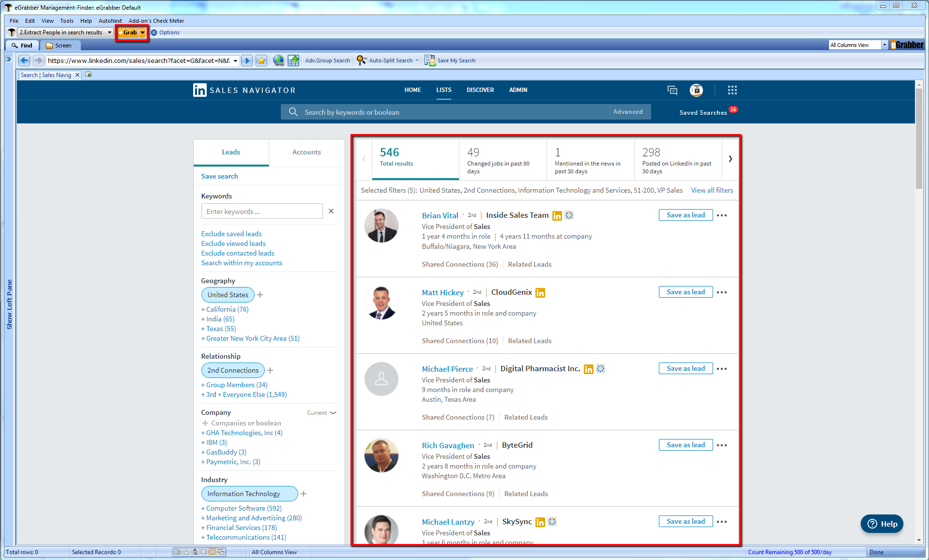Open the All Columns View dropdown
The height and width of the screenshot is (560, 929).
click(x=884, y=45)
